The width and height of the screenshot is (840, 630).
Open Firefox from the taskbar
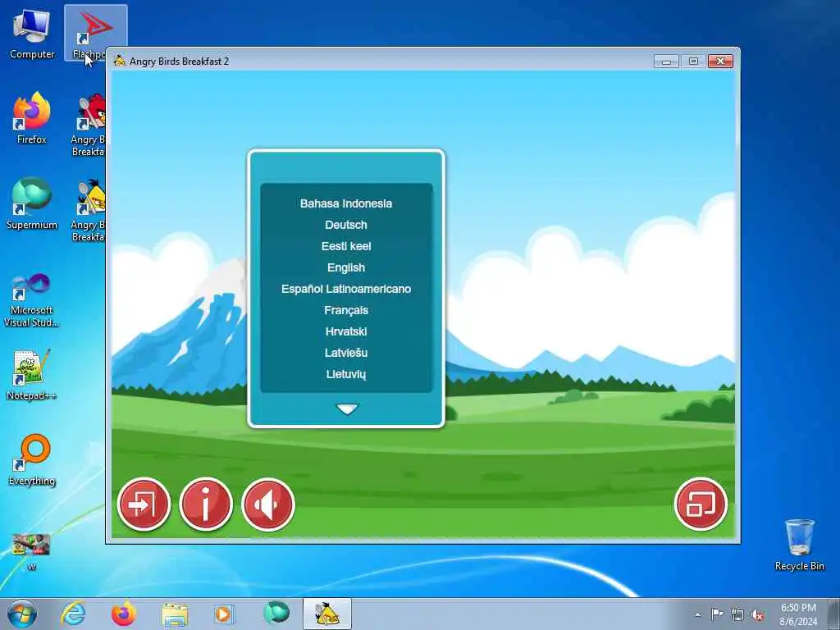point(124,614)
